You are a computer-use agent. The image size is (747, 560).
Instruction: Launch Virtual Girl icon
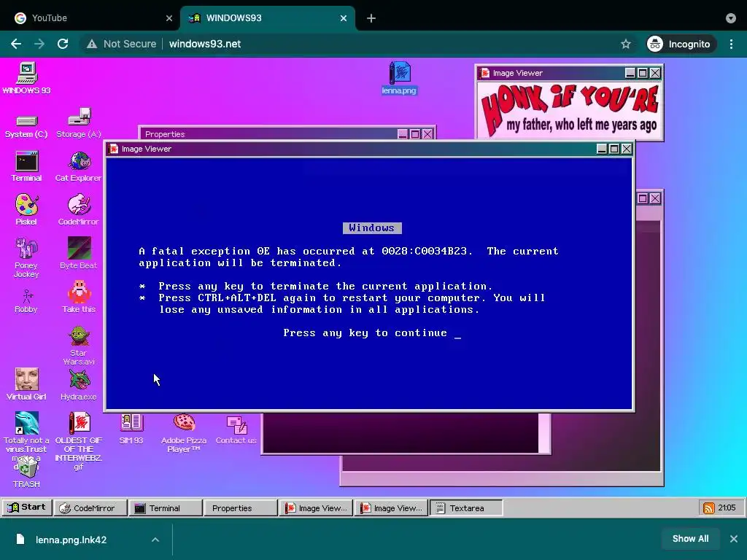26,384
